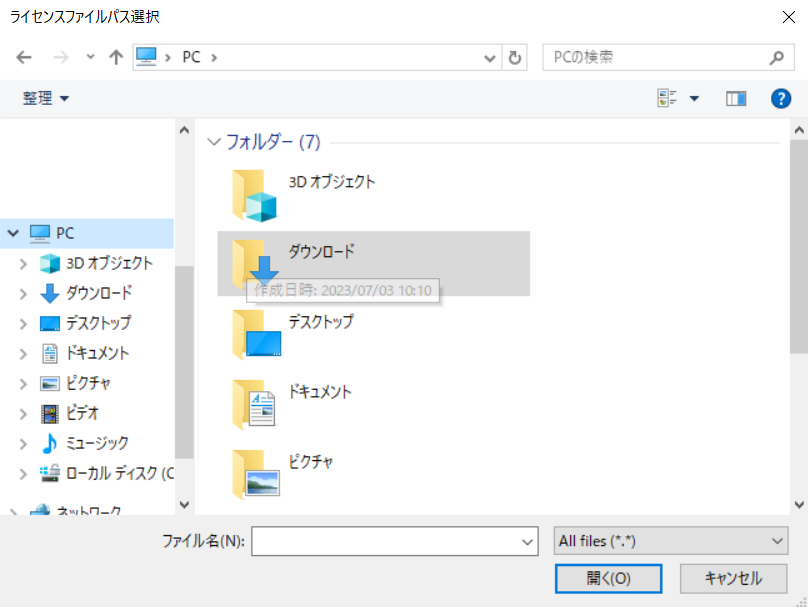Click the 開く(O) button

(608, 578)
